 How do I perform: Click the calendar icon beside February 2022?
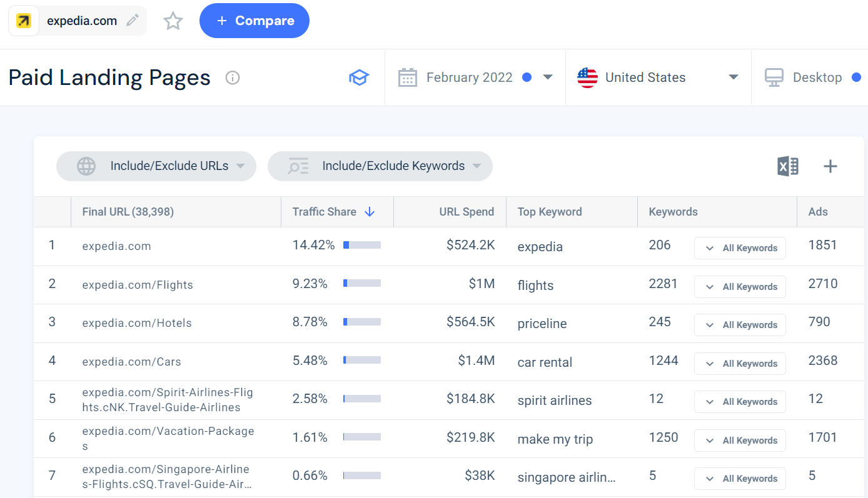[408, 77]
